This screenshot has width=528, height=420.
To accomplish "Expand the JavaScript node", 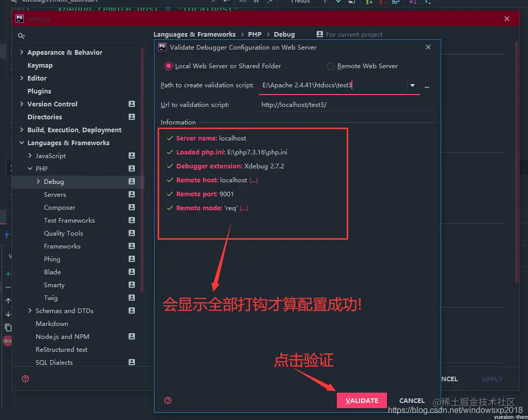I will pyautogui.click(x=30, y=155).
